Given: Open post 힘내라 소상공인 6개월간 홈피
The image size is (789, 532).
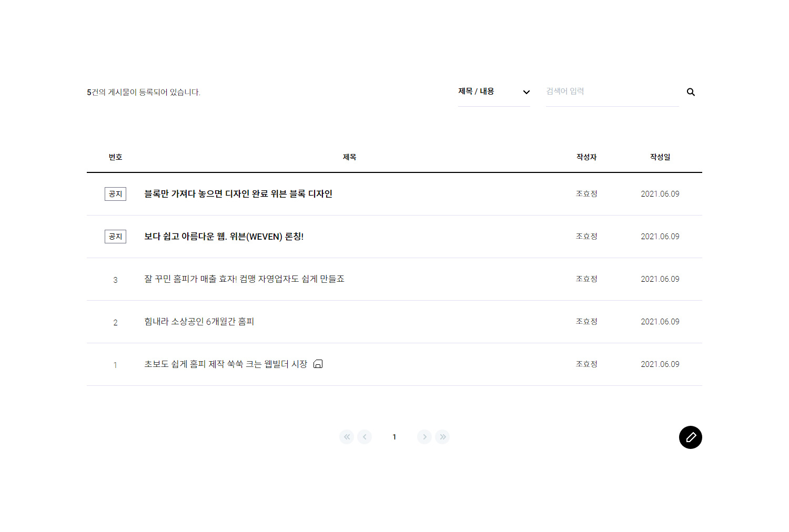Looking at the screenshot, I should [199, 322].
